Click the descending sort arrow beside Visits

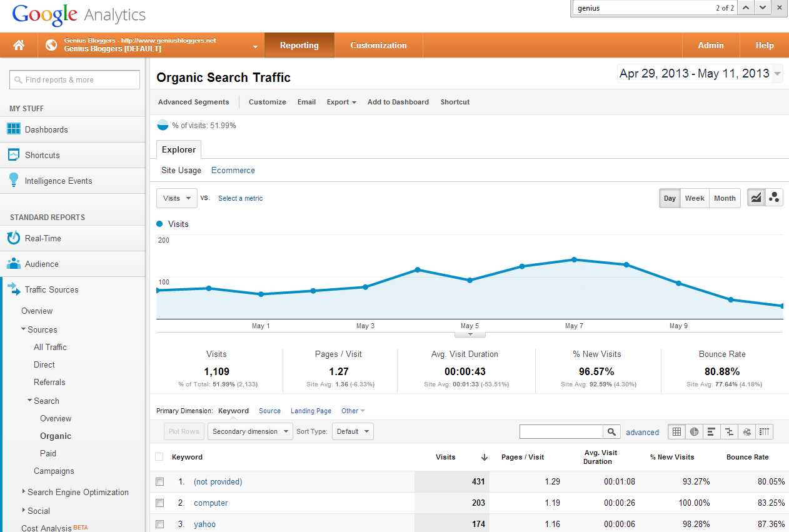coord(484,458)
